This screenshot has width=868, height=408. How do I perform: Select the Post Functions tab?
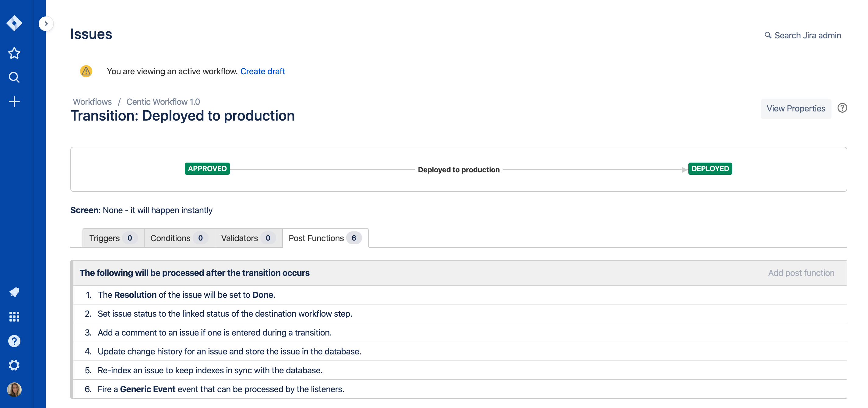click(x=325, y=238)
